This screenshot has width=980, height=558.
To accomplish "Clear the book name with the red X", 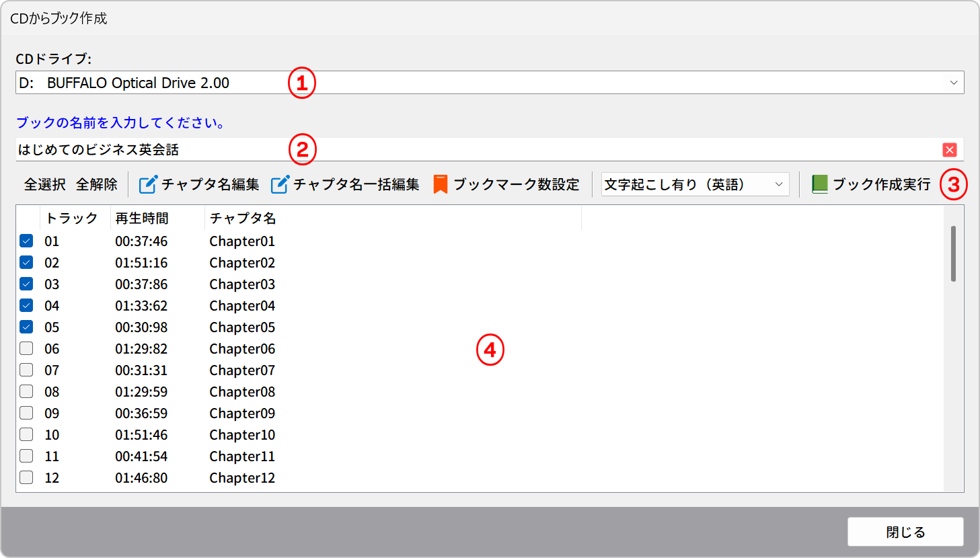I will [950, 150].
